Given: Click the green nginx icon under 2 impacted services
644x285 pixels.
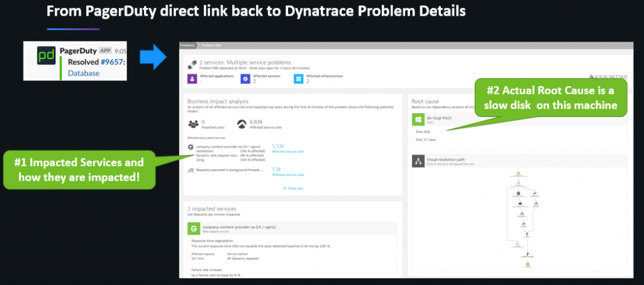Looking at the screenshot, I should (194, 229).
